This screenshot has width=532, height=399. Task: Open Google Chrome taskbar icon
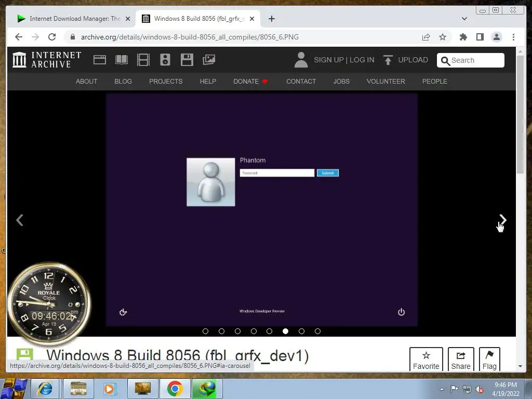coord(175,389)
